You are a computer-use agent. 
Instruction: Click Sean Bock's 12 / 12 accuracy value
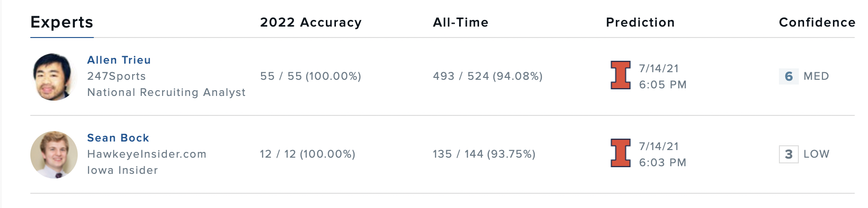click(x=307, y=154)
